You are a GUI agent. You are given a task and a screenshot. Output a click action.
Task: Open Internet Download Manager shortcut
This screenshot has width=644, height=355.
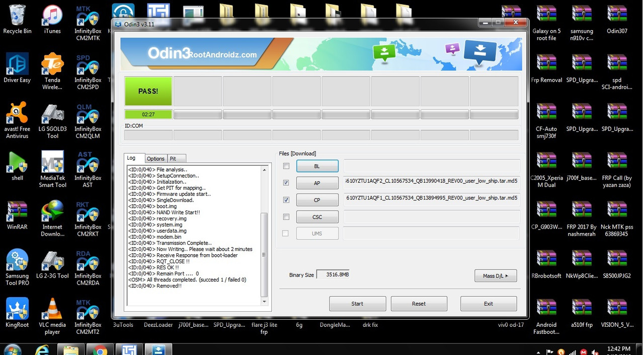tap(52, 219)
